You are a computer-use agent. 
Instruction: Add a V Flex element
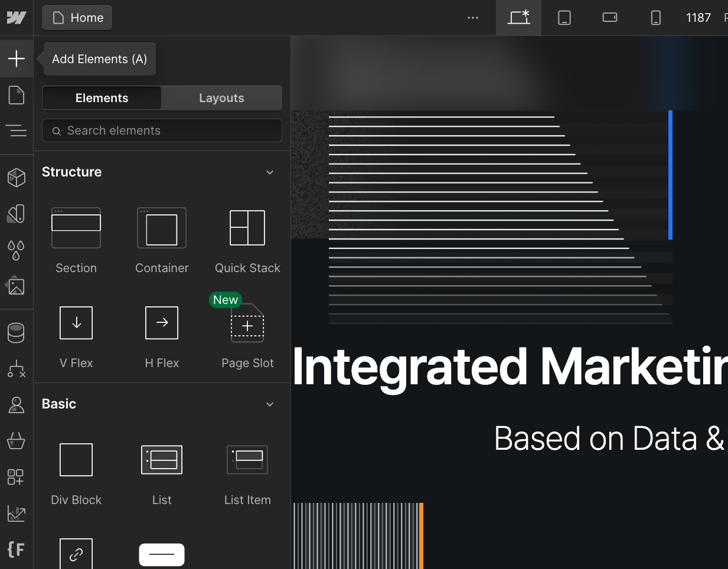tap(76, 336)
